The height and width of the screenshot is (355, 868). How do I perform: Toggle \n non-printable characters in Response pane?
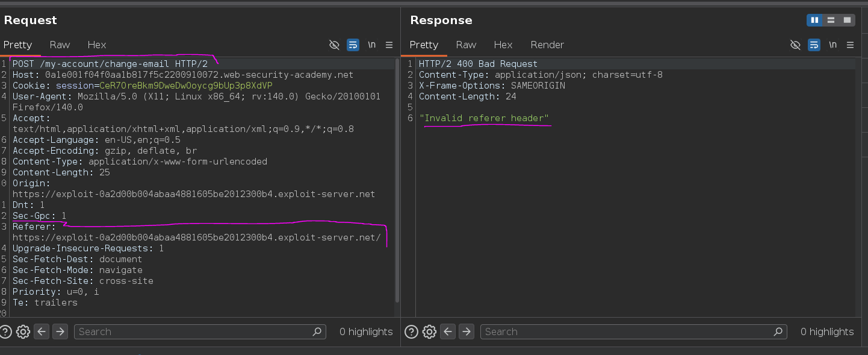tap(832, 45)
